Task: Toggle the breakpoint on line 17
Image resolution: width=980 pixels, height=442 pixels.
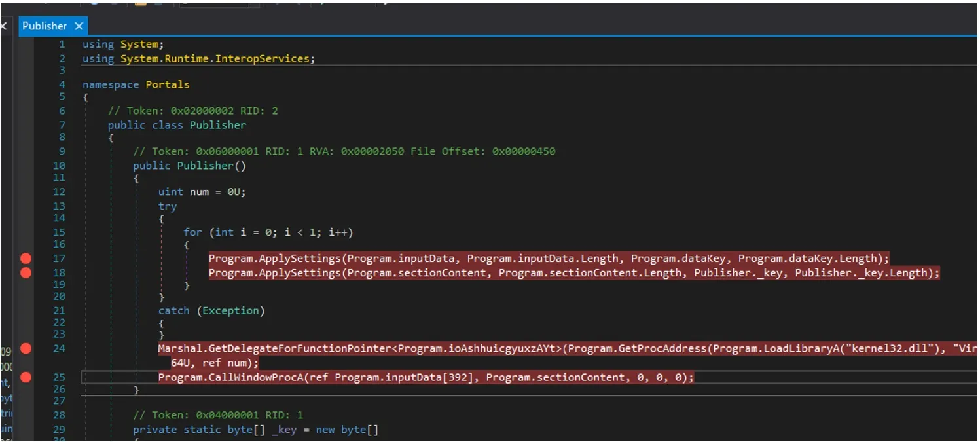Action: 26,259
